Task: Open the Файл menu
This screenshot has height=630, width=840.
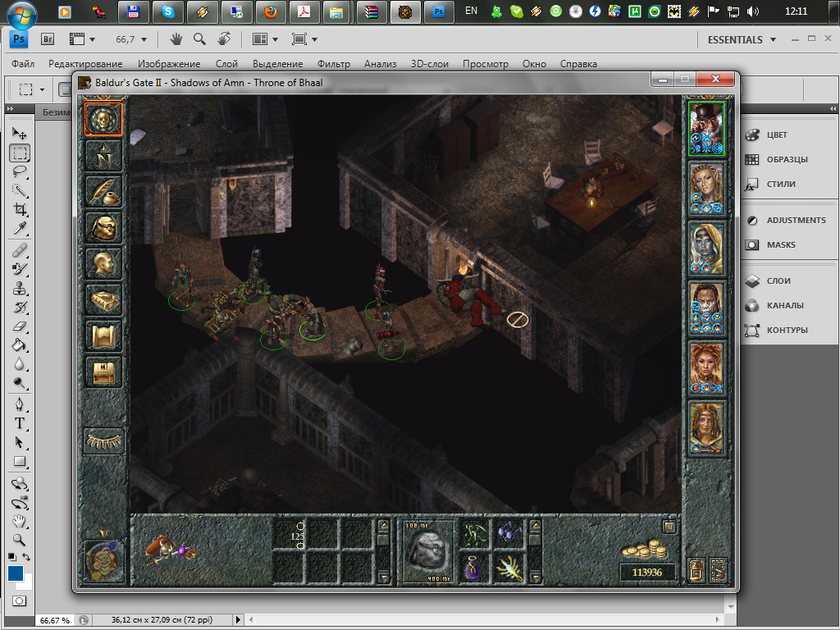Action: pos(23,64)
